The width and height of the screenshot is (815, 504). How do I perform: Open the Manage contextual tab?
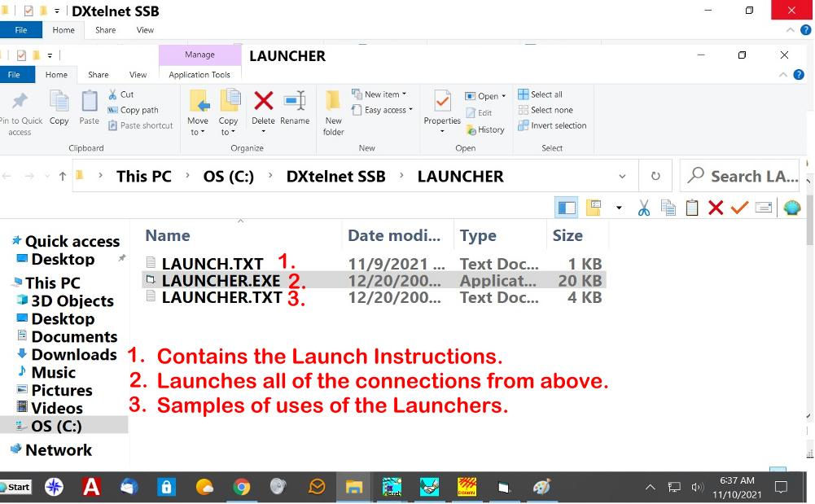coord(199,55)
